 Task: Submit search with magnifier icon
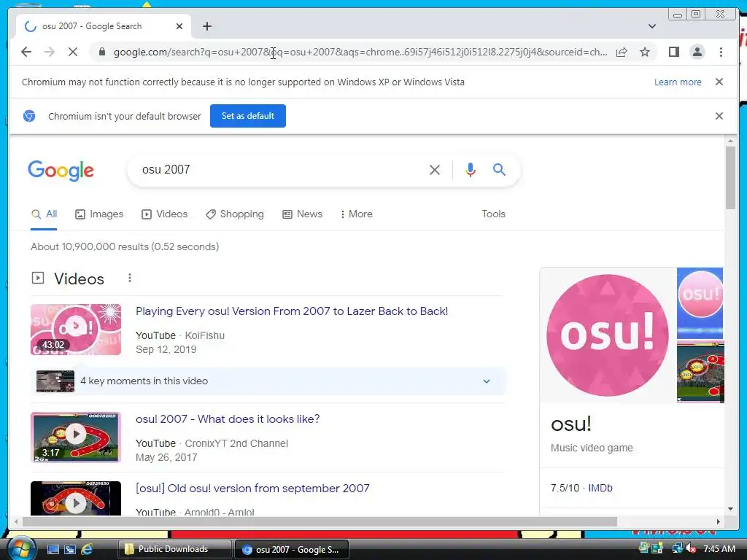point(499,169)
